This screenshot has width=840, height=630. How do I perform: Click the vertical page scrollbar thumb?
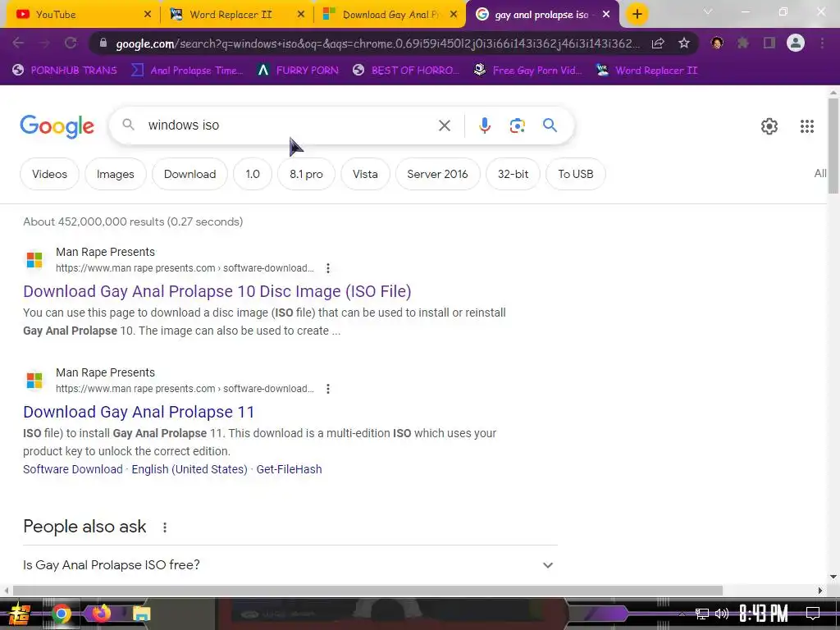[x=833, y=146]
